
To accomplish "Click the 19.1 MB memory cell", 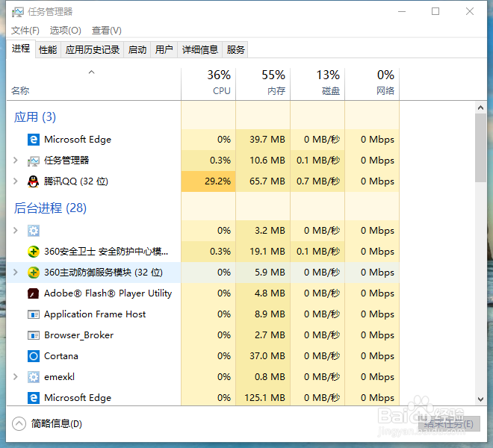I will pyautogui.click(x=263, y=252).
